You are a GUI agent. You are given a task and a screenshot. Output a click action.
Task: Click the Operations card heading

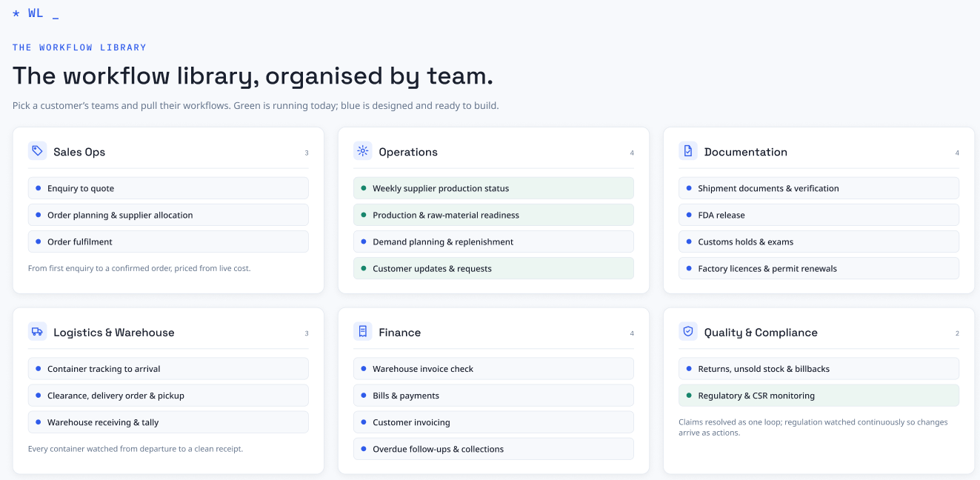[408, 152]
